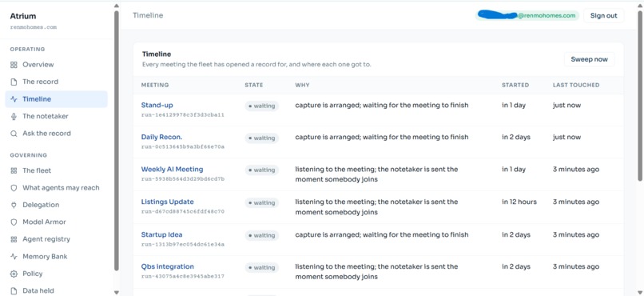Click the Timeline pulse icon in sidebar
644x296 pixels.
[x=14, y=99]
